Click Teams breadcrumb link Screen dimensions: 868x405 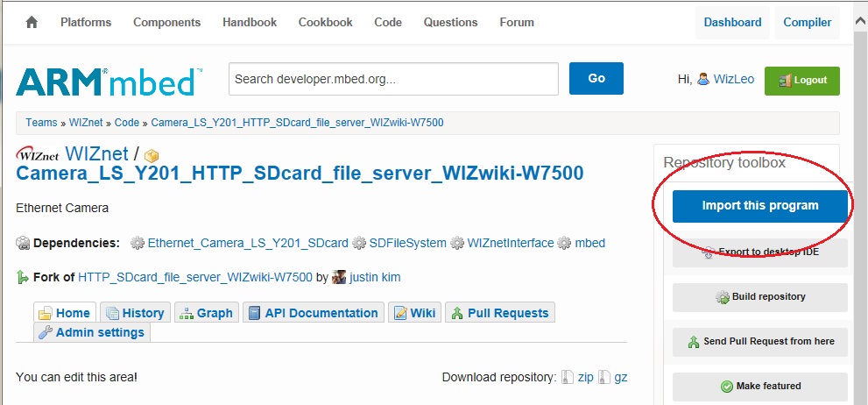[41, 123]
